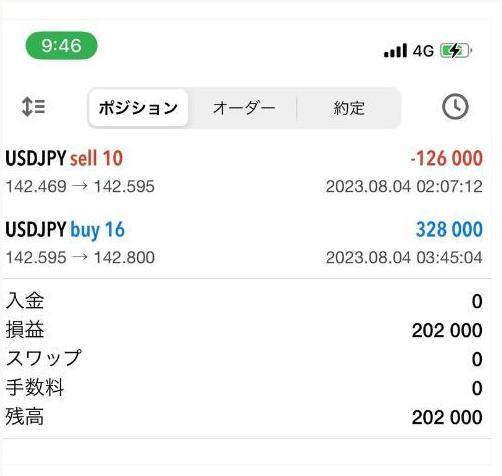Screen dimensions: 502x476
Task: Tap the 入金 deposit row
Action: click(x=244, y=301)
